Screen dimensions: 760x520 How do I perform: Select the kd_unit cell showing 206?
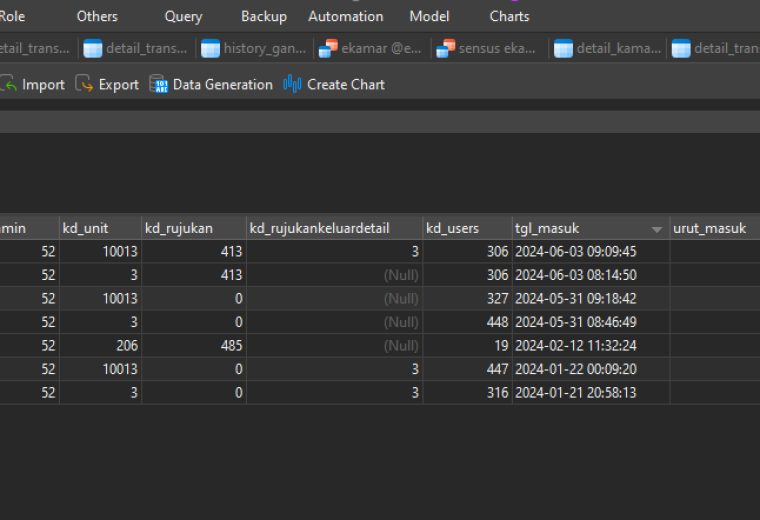(x=100, y=346)
